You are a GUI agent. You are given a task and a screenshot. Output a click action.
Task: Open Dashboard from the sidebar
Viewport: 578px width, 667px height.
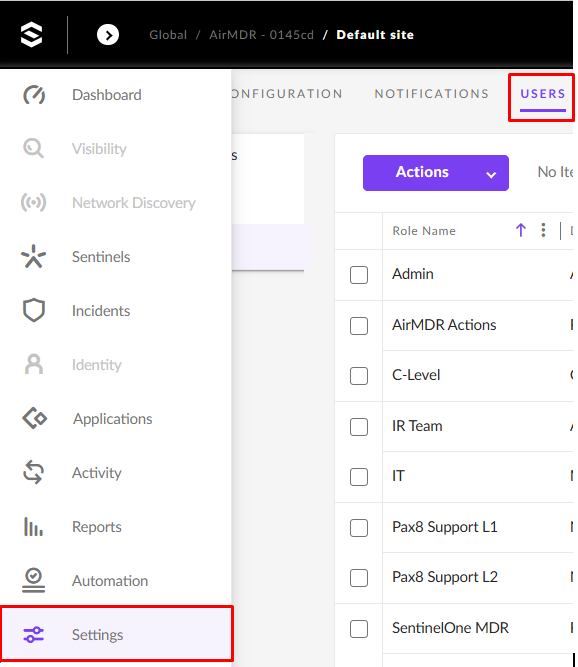(107, 95)
